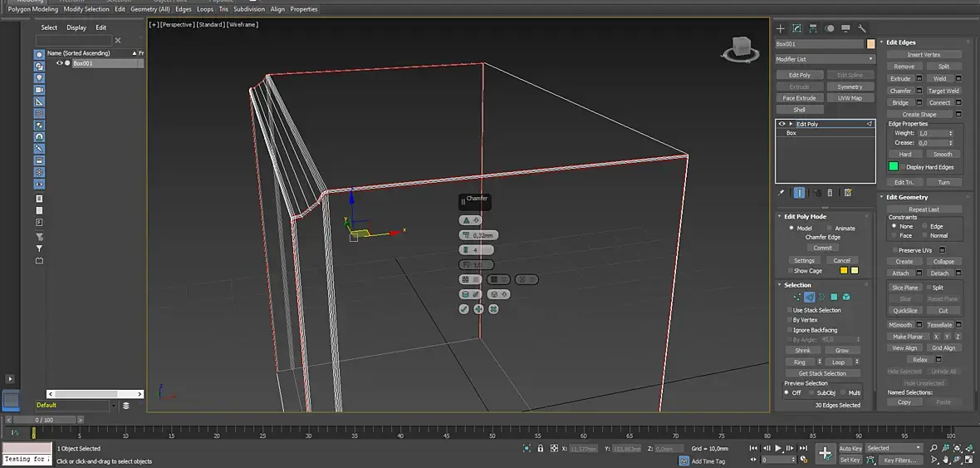Cancel the chamfer caddy with the X icon
980x468 pixels.
tap(493, 308)
